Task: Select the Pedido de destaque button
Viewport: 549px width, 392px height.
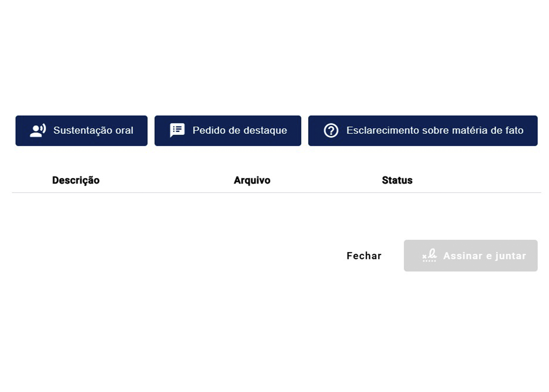Action: point(228,131)
